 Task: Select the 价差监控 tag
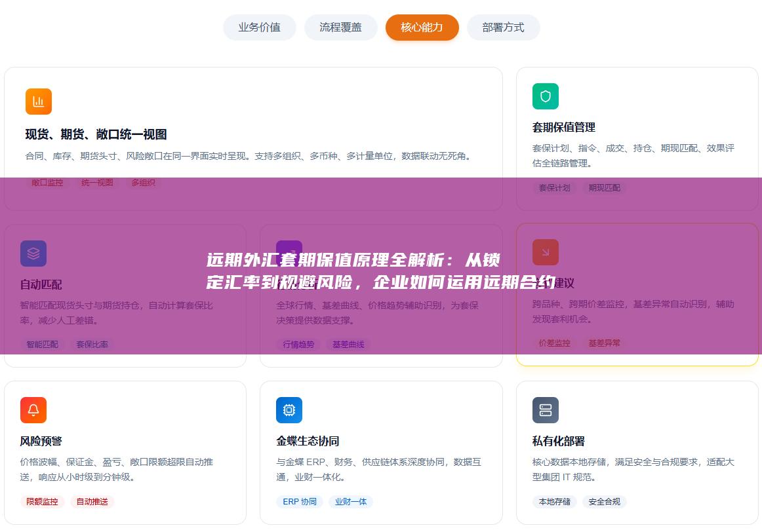[555, 343]
